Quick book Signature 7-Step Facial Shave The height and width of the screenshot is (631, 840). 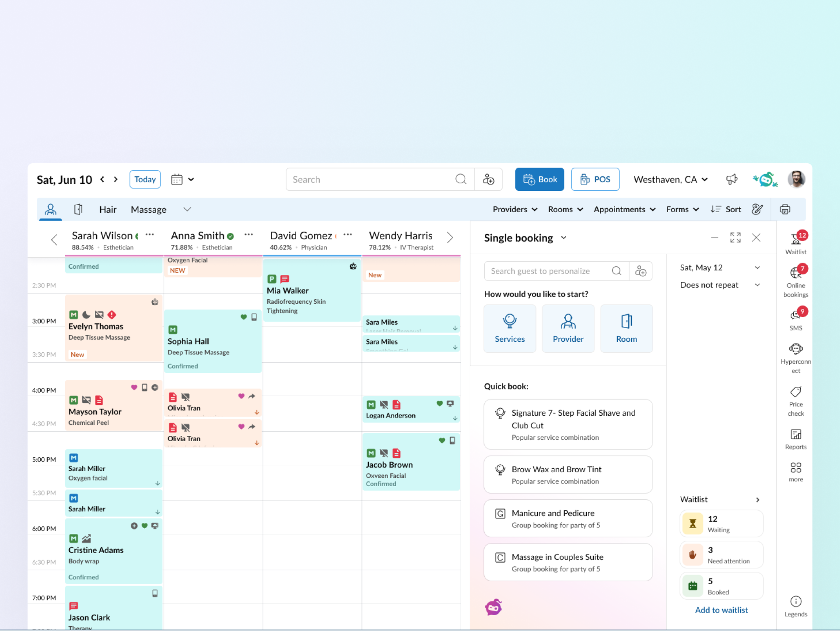[568, 424]
